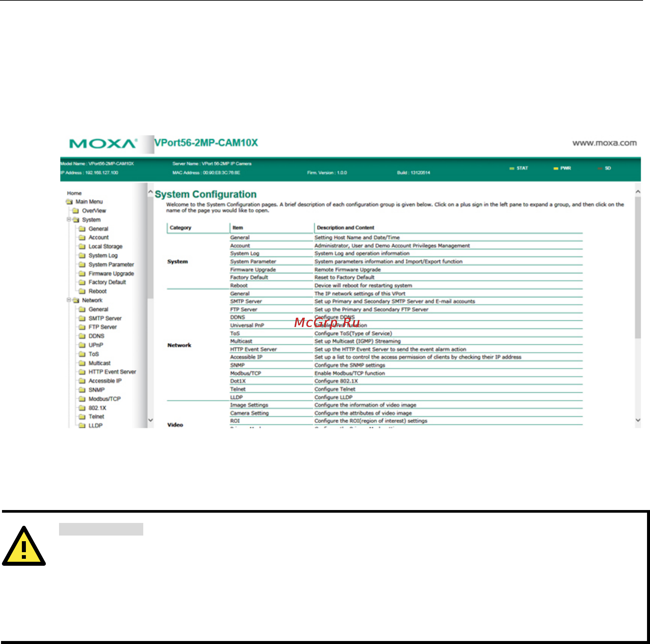
Task: Open Reboot item in table
Action: click(239, 285)
